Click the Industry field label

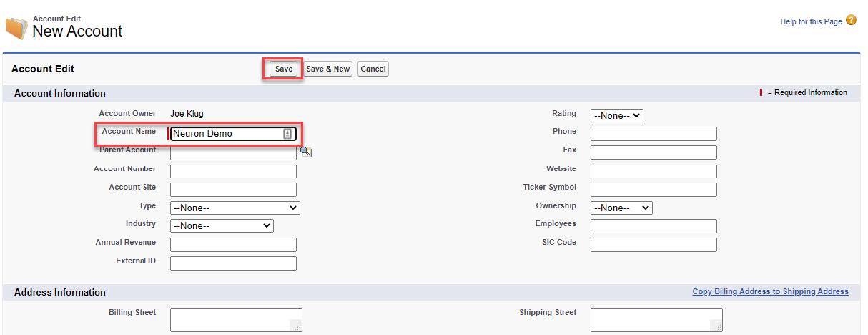[x=141, y=224]
